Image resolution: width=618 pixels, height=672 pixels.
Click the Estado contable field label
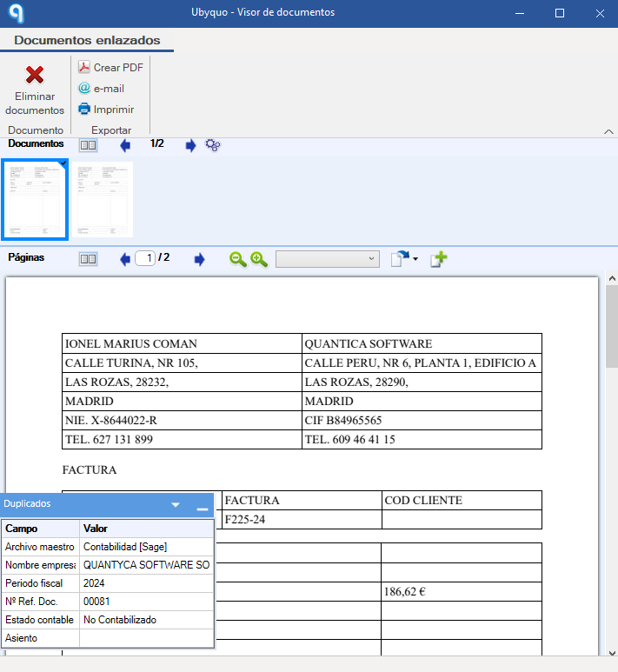[x=41, y=620]
